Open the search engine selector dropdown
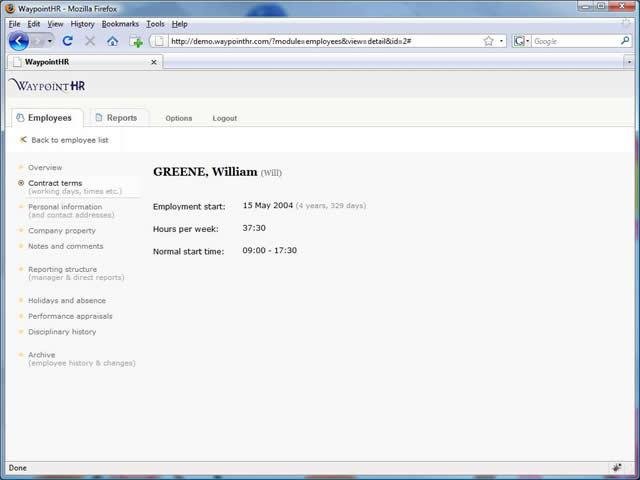This screenshot has width=640, height=480. click(521, 41)
